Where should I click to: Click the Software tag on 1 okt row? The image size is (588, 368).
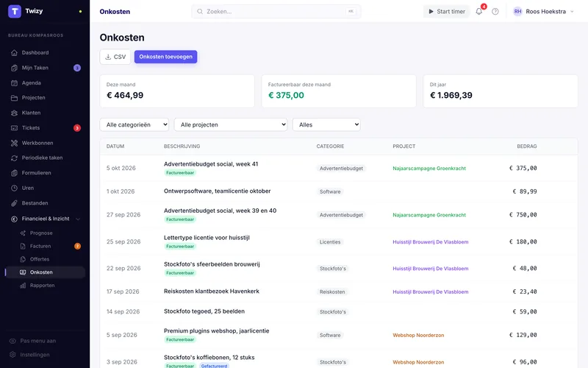click(x=330, y=191)
